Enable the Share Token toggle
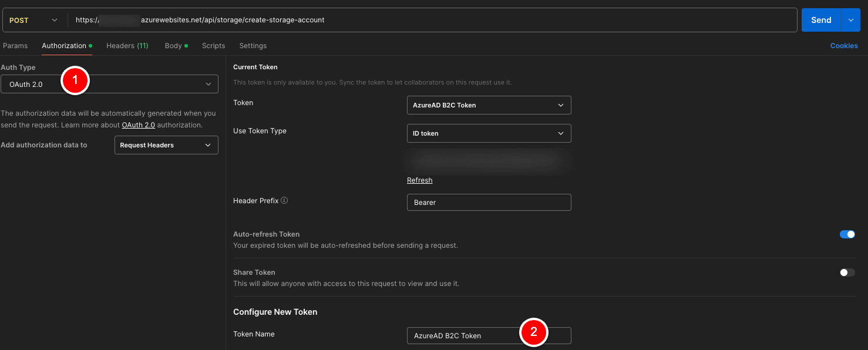868x350 pixels. coord(847,272)
